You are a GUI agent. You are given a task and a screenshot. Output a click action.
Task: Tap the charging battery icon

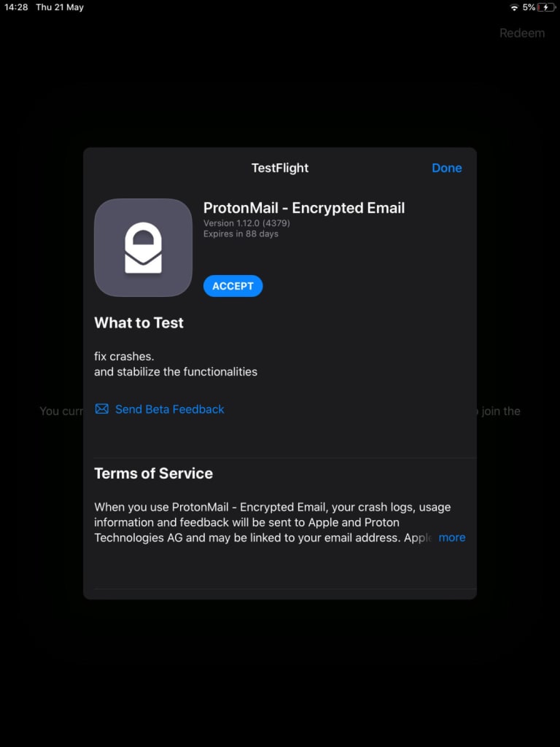[x=546, y=7]
